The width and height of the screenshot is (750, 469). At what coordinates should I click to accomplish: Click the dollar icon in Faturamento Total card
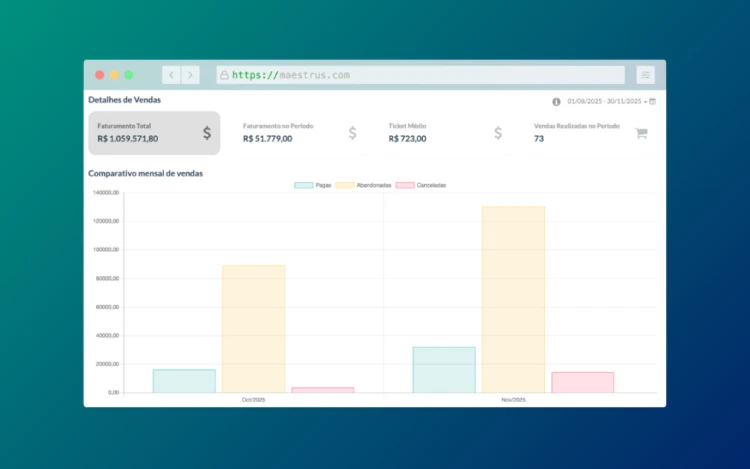pyautogui.click(x=207, y=133)
